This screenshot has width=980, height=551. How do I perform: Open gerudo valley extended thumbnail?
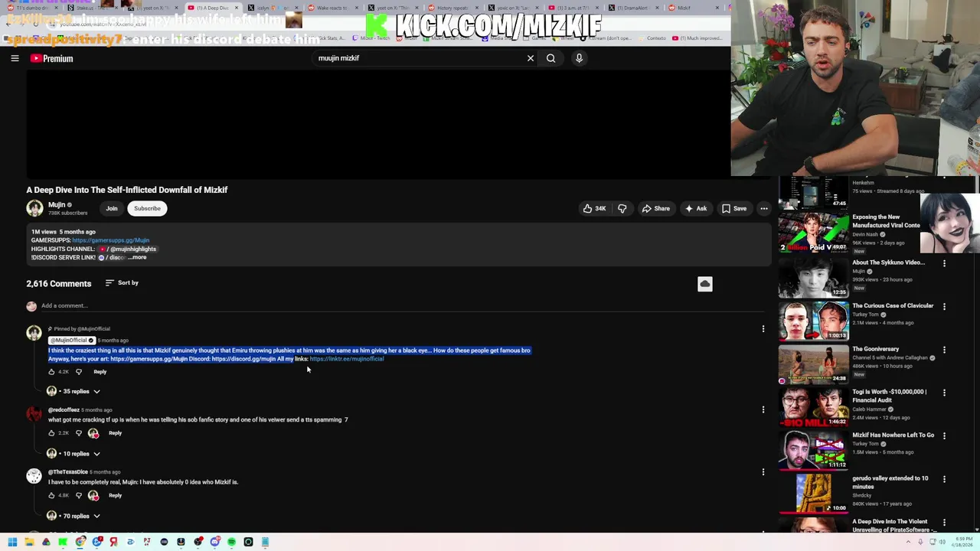[813, 494]
